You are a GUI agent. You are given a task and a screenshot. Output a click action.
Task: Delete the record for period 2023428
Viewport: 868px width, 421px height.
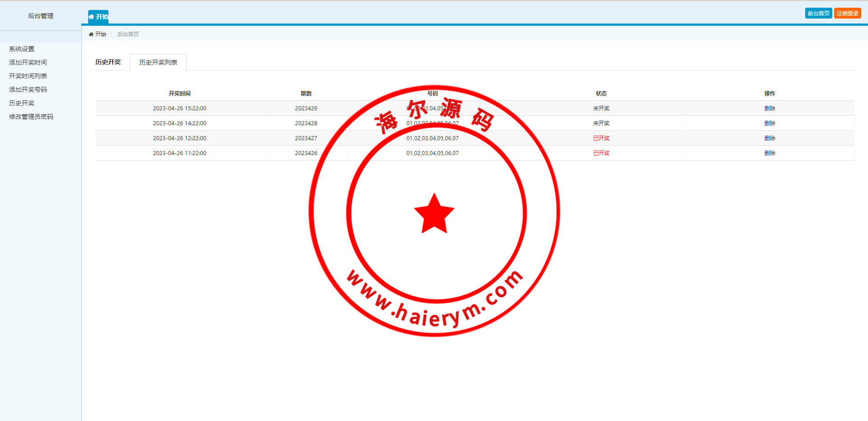pyautogui.click(x=769, y=123)
